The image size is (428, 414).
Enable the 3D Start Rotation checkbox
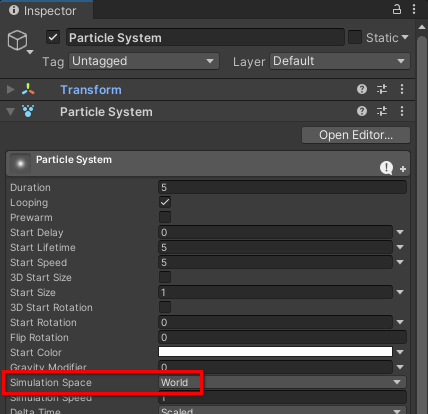point(165,307)
